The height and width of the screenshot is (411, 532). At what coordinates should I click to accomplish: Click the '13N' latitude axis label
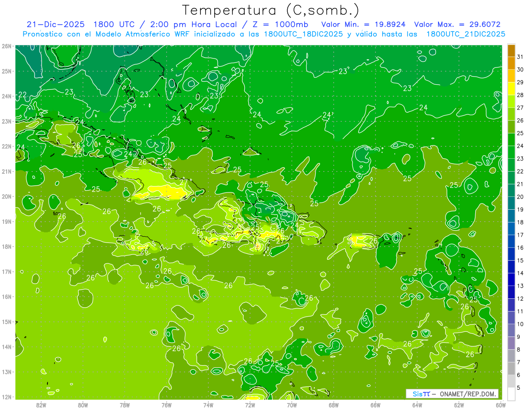click(x=7, y=372)
